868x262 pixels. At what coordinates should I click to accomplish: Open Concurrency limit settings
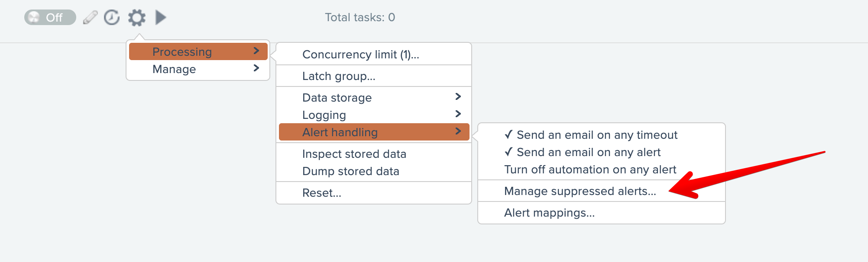point(360,54)
